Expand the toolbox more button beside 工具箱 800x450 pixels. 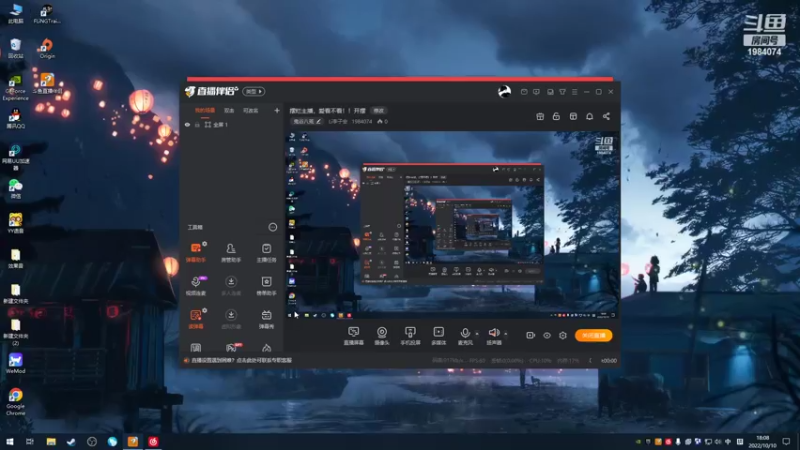pyautogui.click(x=272, y=227)
